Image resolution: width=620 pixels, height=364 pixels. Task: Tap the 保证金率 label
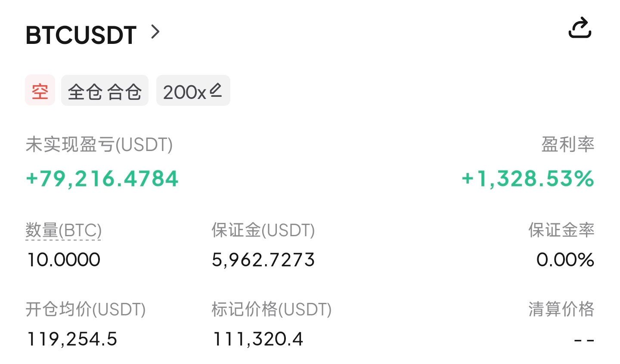(561, 231)
